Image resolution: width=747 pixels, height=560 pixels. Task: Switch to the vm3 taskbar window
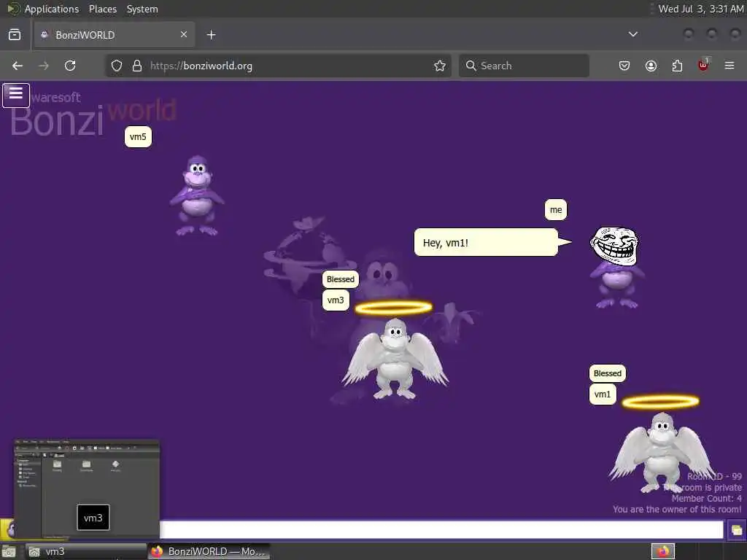[86, 551]
